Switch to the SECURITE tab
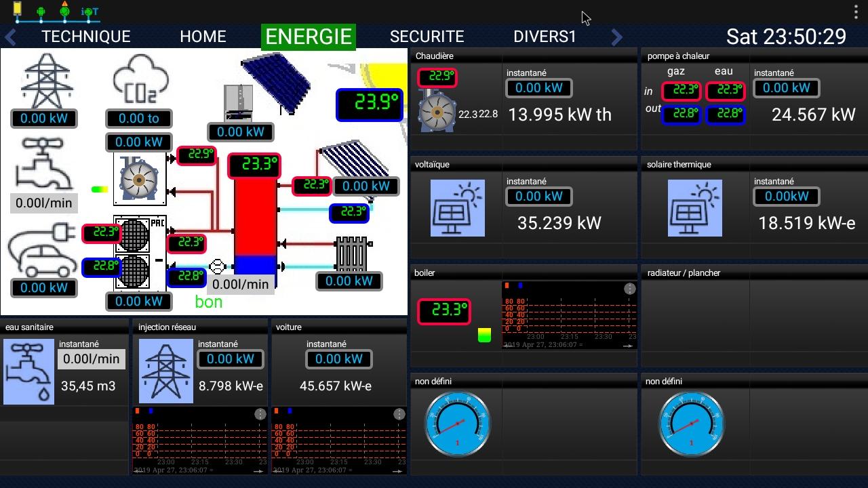This screenshot has height=488, width=868. coord(427,37)
